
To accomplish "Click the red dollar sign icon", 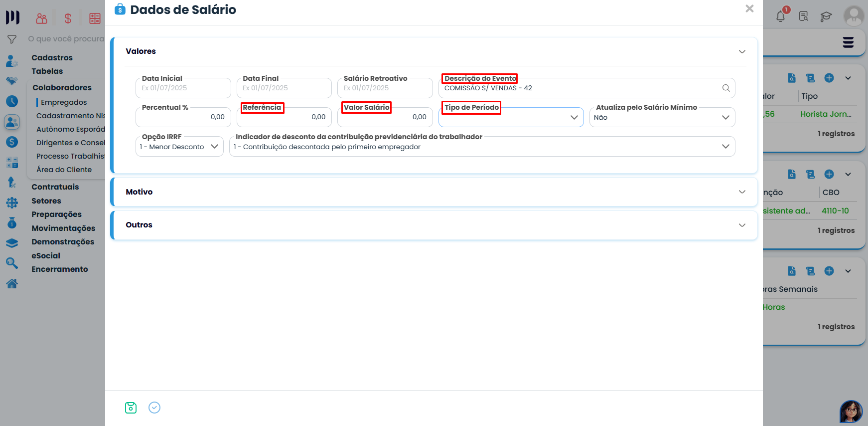I will (68, 18).
